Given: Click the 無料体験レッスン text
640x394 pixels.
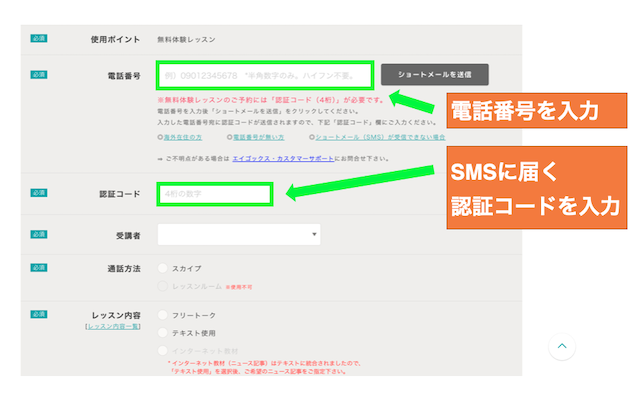Looking at the screenshot, I should (x=186, y=40).
